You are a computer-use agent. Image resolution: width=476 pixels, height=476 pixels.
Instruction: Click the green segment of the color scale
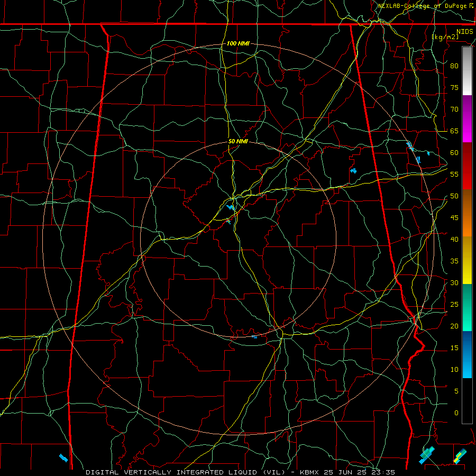pyautogui.click(x=467, y=307)
